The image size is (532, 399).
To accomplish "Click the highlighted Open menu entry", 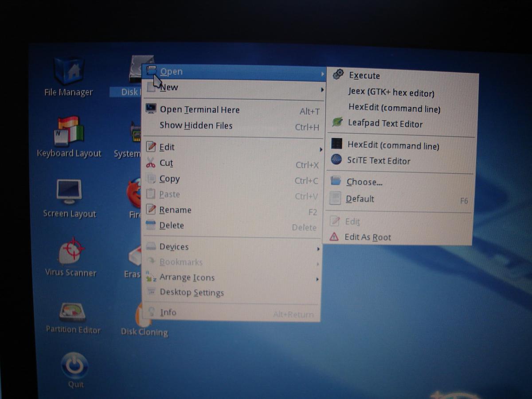I will coord(235,72).
